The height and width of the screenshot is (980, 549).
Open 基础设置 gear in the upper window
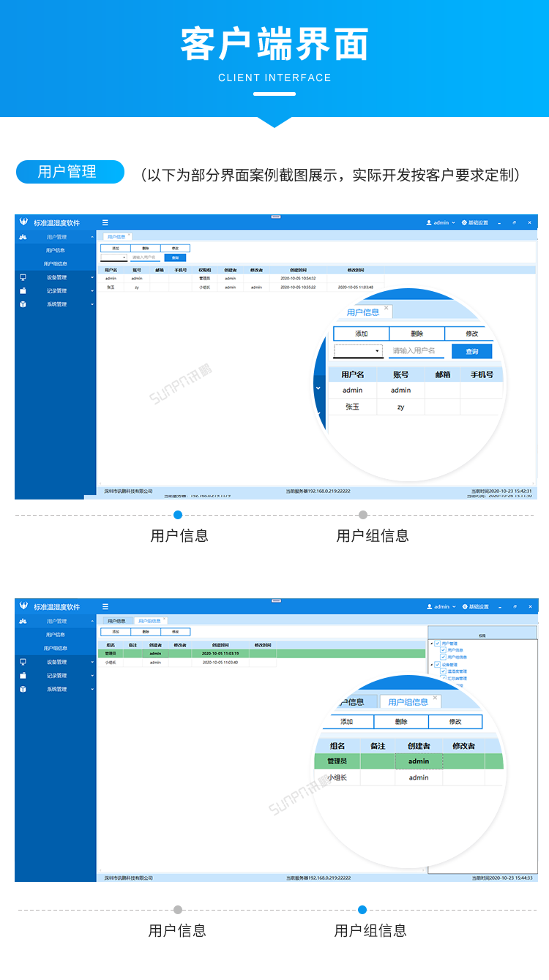[x=464, y=222]
